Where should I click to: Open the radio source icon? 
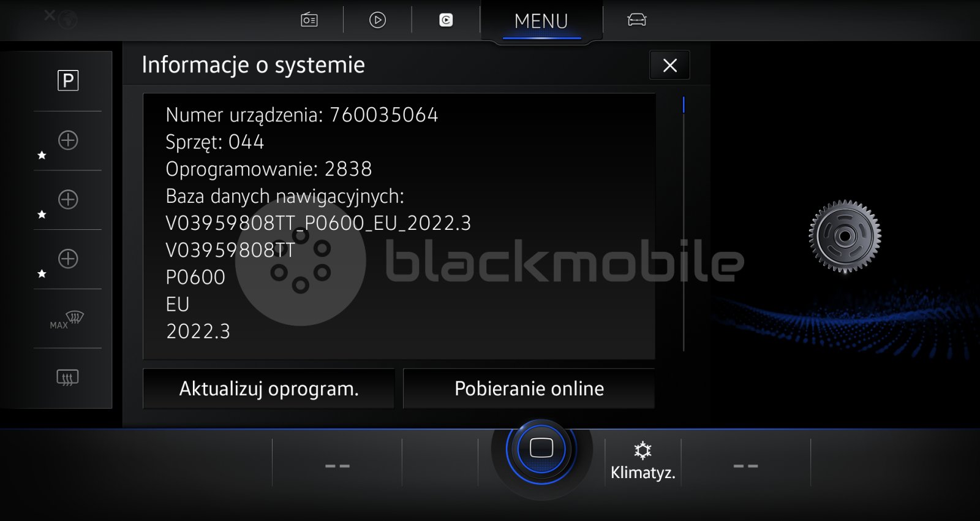309,20
